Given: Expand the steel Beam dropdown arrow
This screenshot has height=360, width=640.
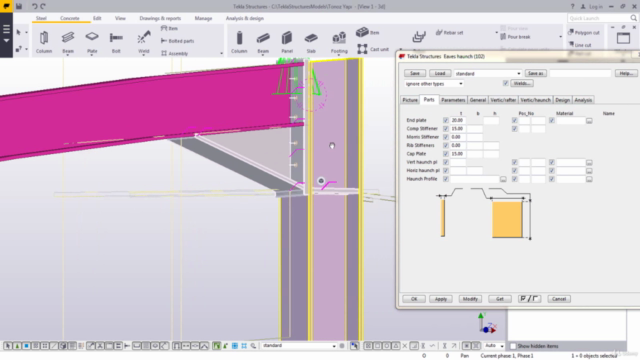Looking at the screenshot, I should click(x=68, y=56).
